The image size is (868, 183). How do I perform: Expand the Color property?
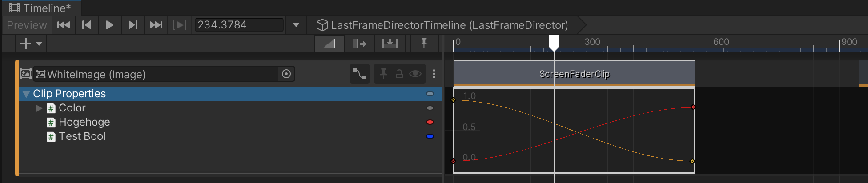[x=39, y=108]
